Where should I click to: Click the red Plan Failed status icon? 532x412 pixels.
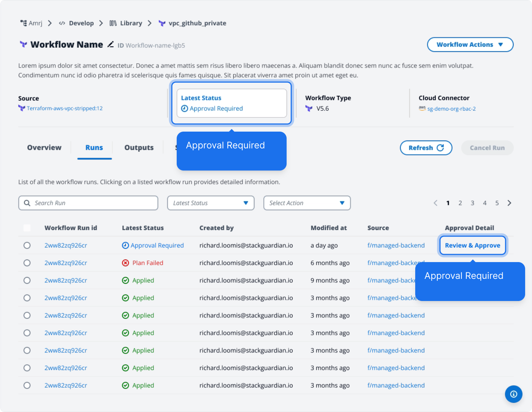tap(126, 263)
